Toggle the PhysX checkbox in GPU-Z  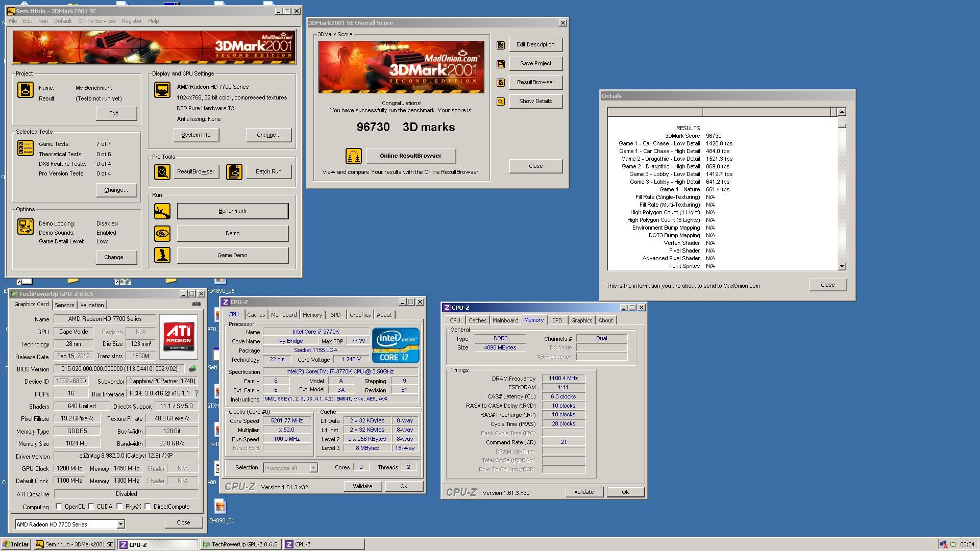tap(120, 507)
